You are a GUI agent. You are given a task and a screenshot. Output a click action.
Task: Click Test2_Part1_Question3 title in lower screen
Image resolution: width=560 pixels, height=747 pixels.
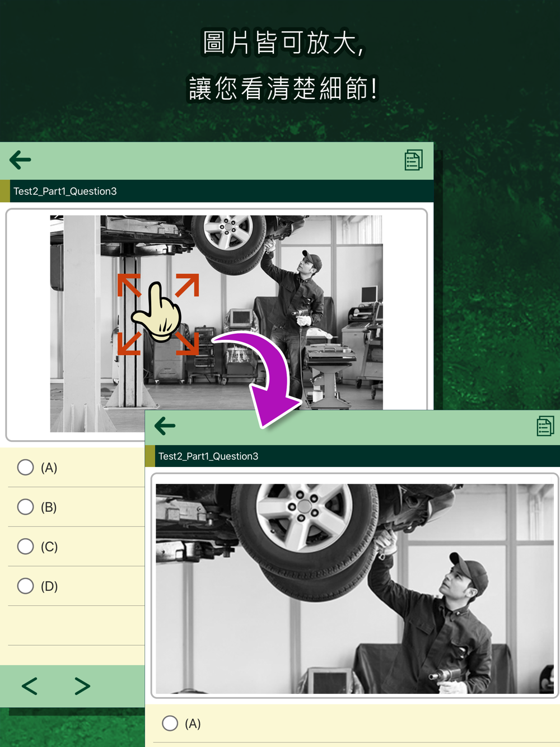click(x=208, y=456)
